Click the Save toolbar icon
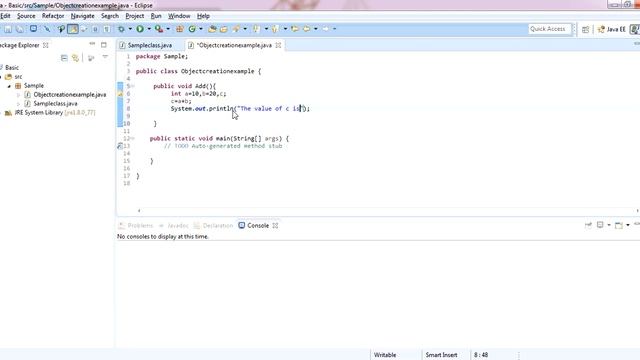This screenshot has width=640, height=360. [x=8, y=29]
